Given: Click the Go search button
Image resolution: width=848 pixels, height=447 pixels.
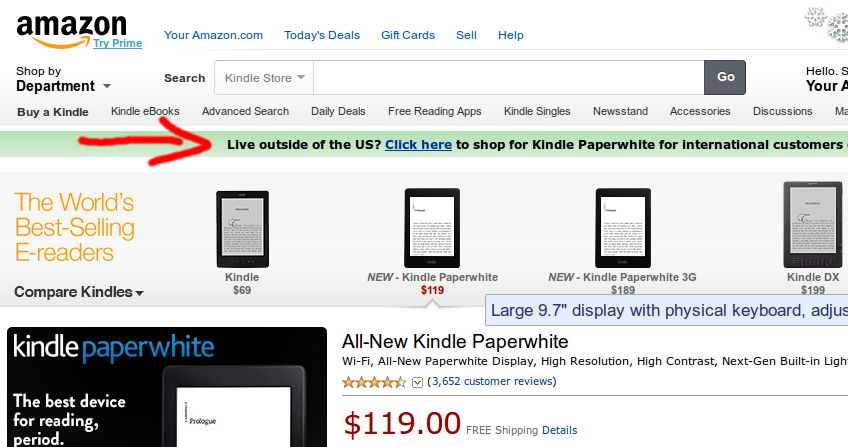Looking at the screenshot, I should (x=725, y=77).
